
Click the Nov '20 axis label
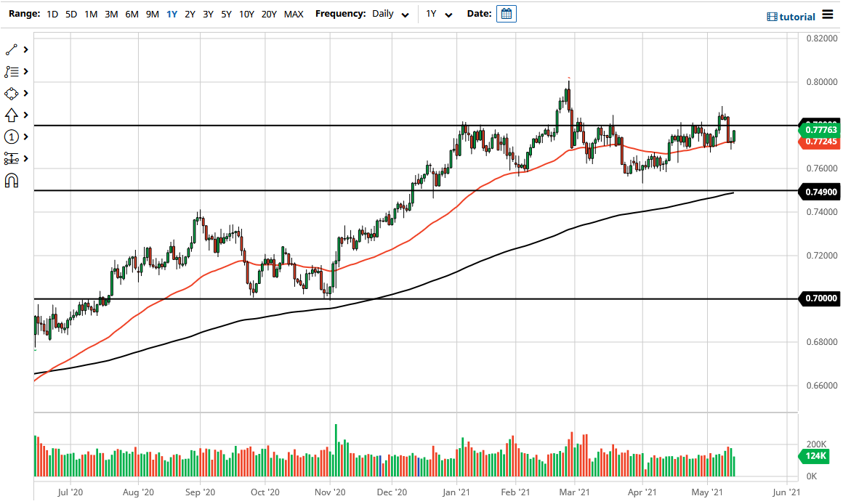click(x=330, y=492)
